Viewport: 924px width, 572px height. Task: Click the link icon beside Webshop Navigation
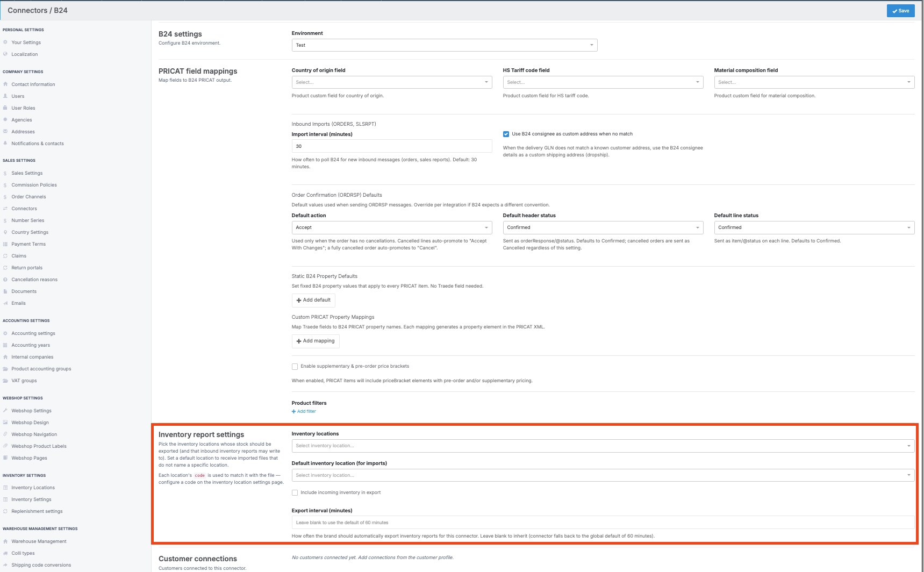(x=5, y=434)
